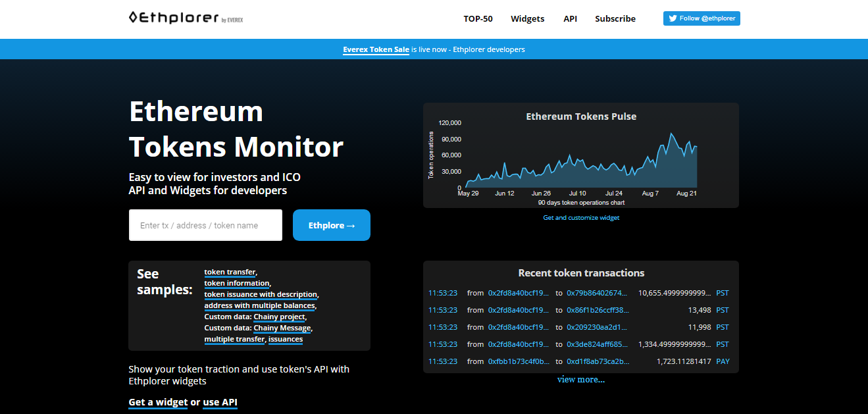Viewport: 868px width, 414px height.
Task: Open the Chainy Message sample link
Action: pyautogui.click(x=282, y=328)
